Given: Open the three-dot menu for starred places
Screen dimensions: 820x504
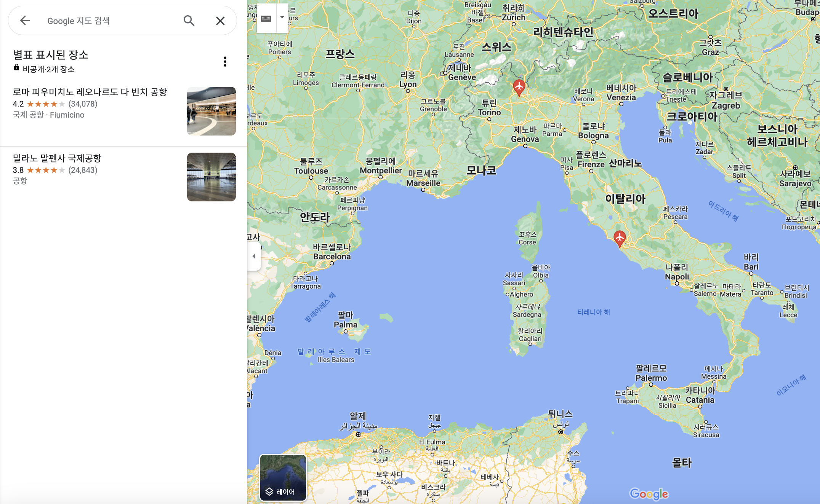Looking at the screenshot, I should click(x=225, y=62).
